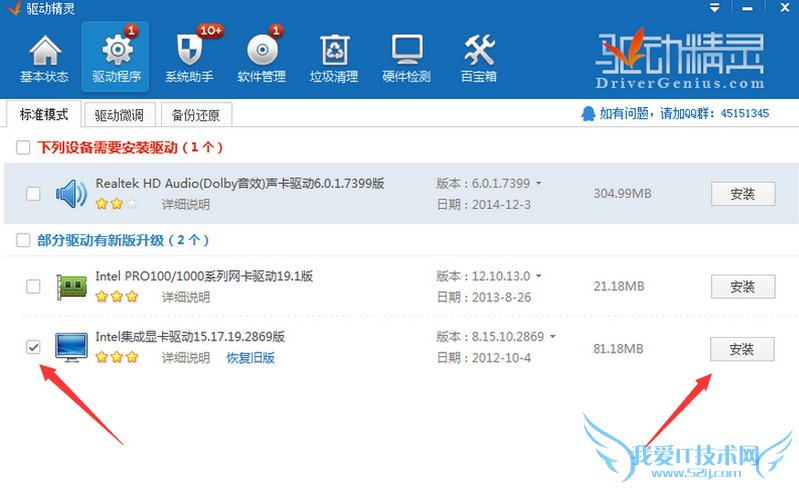Click the 21.18MB size text
This screenshot has width=799, height=488.
click(619, 286)
